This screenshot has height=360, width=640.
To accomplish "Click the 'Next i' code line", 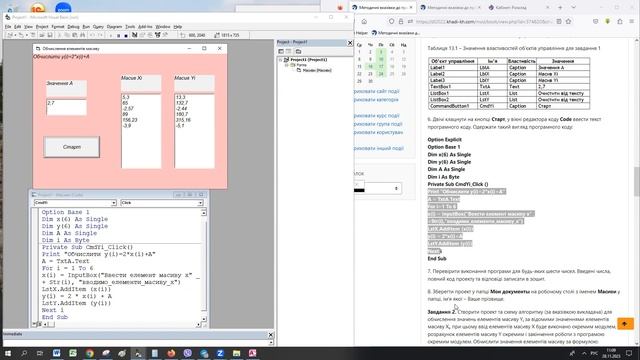I will point(52,310).
